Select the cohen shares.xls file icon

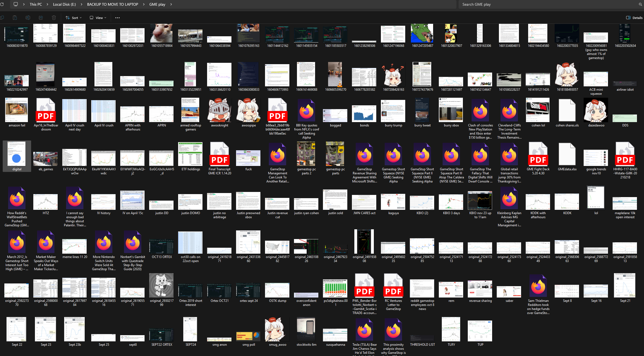pos(567,110)
